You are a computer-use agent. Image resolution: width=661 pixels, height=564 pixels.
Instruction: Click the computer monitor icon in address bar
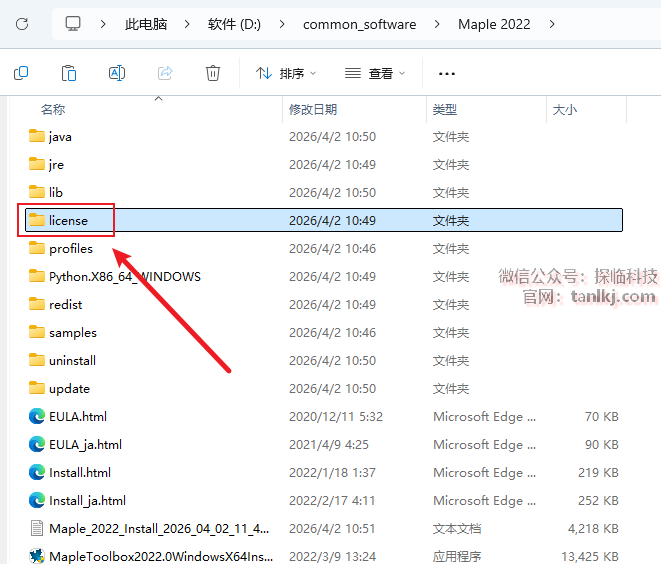point(73,24)
